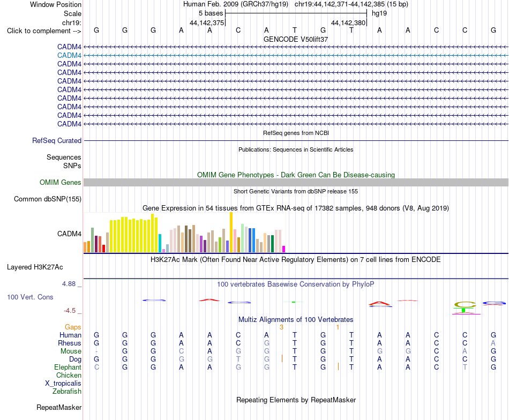Click the GENCODE V50lift37 track title
The width and height of the screenshot is (509, 420).
tap(296, 39)
